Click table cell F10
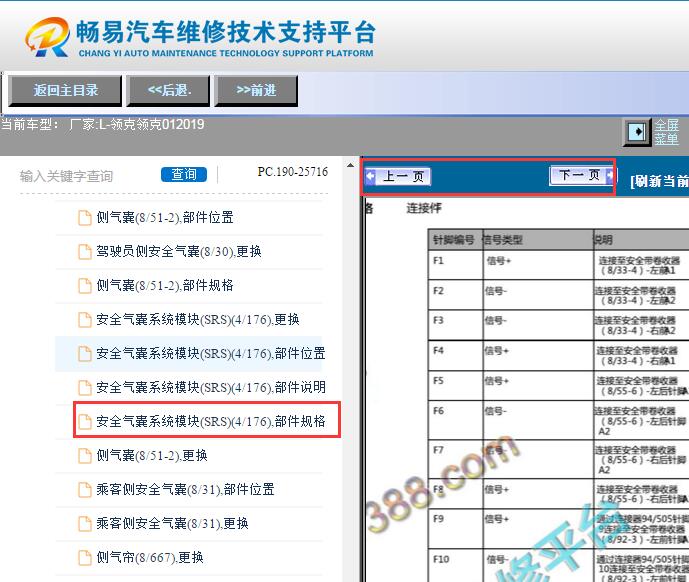Screen dimensions: 689x582 pyautogui.click(x=456, y=565)
